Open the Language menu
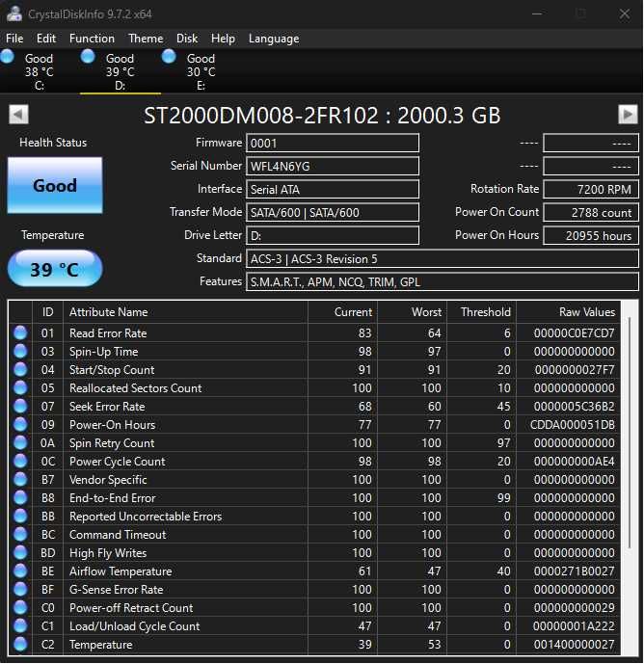 (274, 39)
